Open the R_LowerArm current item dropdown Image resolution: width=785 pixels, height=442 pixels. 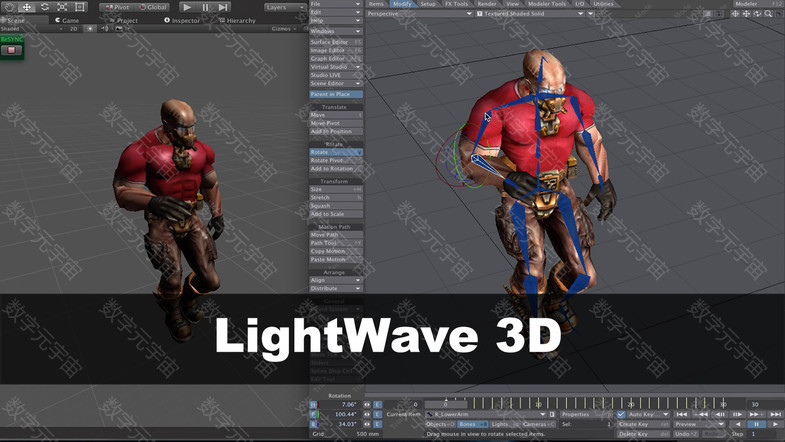pos(486,414)
